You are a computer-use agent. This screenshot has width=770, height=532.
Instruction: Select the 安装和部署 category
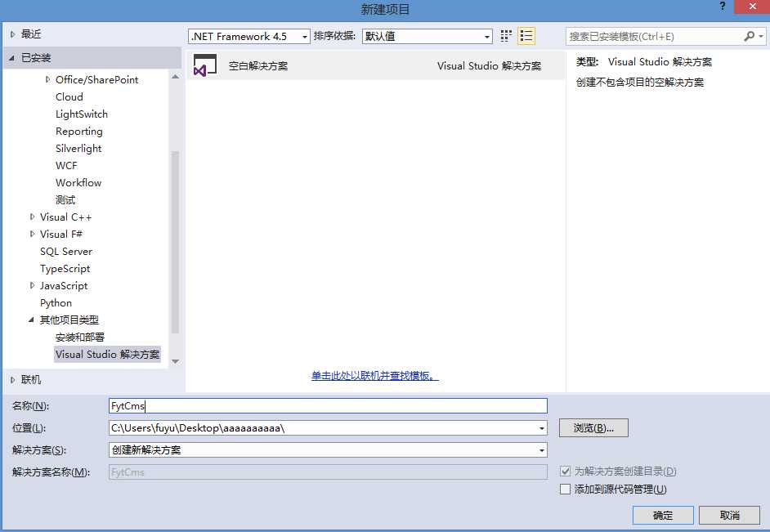80,338
